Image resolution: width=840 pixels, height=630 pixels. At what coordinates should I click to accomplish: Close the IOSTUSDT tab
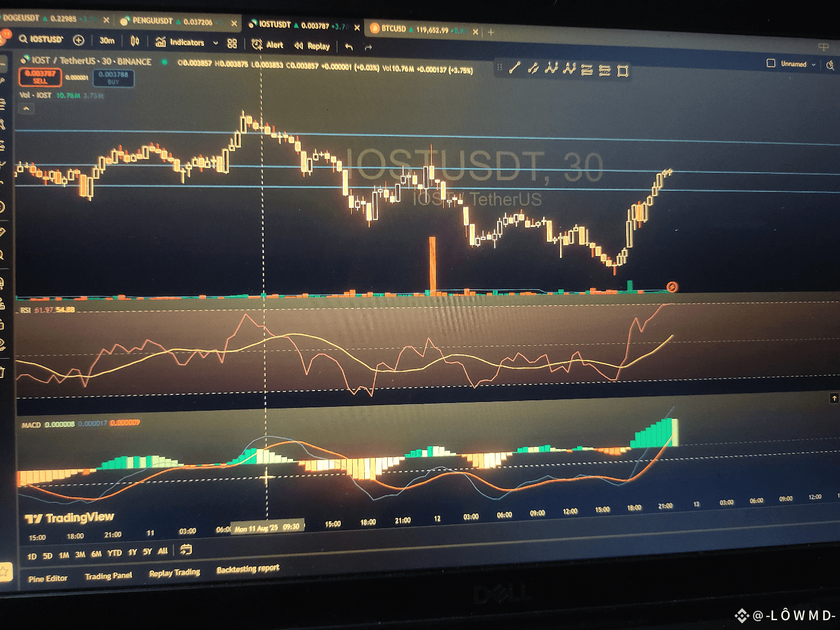pyautogui.click(x=357, y=27)
